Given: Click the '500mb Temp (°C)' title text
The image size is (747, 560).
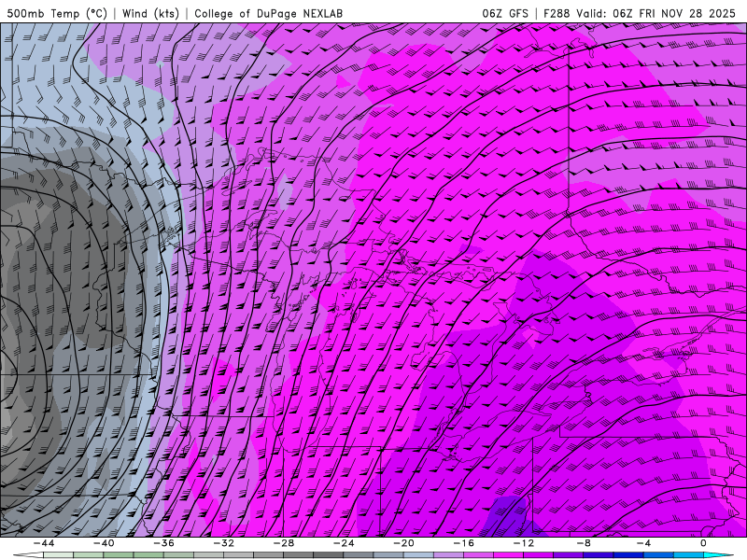Looking at the screenshot, I should point(57,13).
